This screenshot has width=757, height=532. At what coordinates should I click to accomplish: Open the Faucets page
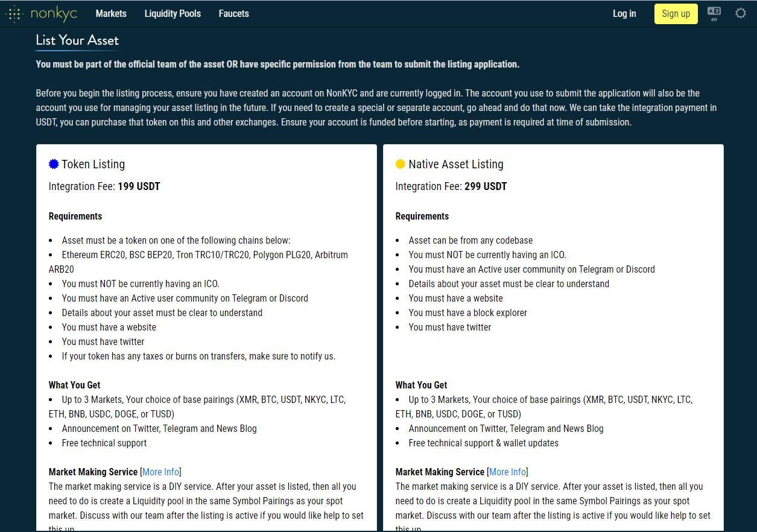(234, 13)
